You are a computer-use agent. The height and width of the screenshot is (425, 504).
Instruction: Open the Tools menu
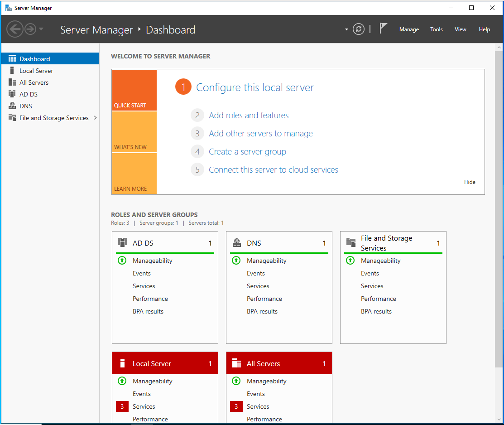click(x=437, y=29)
